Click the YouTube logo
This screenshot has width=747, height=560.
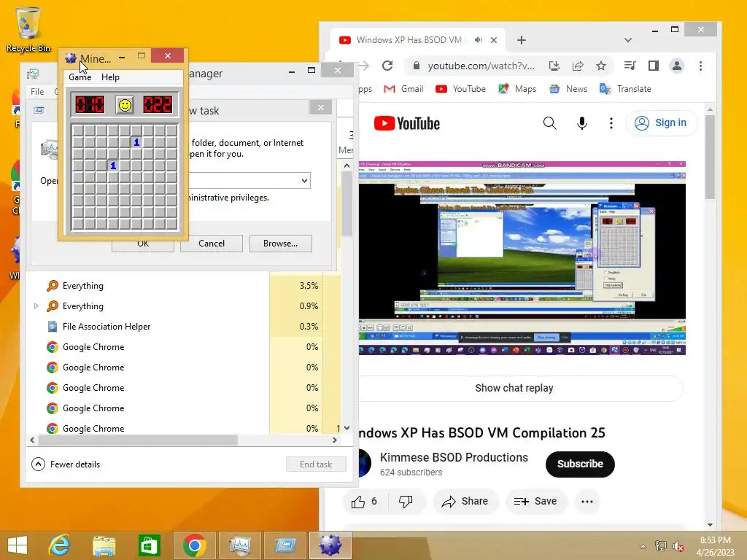(x=407, y=124)
